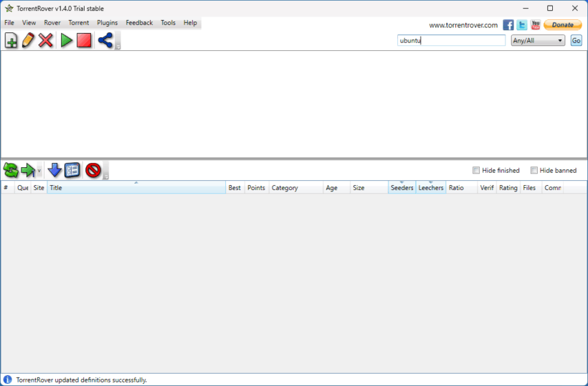Click the green right arrow icon
This screenshot has height=386, width=588.
[x=28, y=170]
